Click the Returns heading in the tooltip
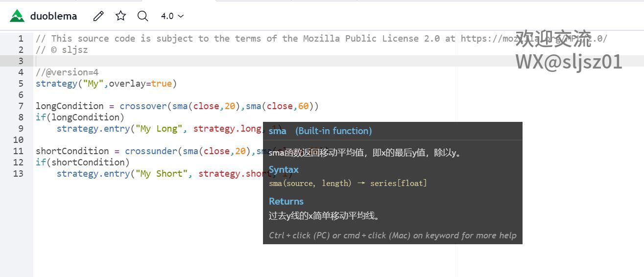 coord(286,202)
